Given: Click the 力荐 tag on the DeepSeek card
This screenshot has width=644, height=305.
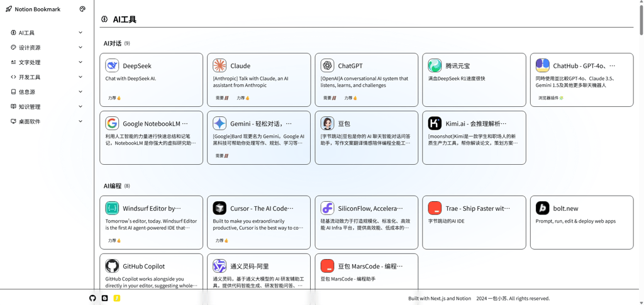Looking at the screenshot, I should tap(114, 98).
